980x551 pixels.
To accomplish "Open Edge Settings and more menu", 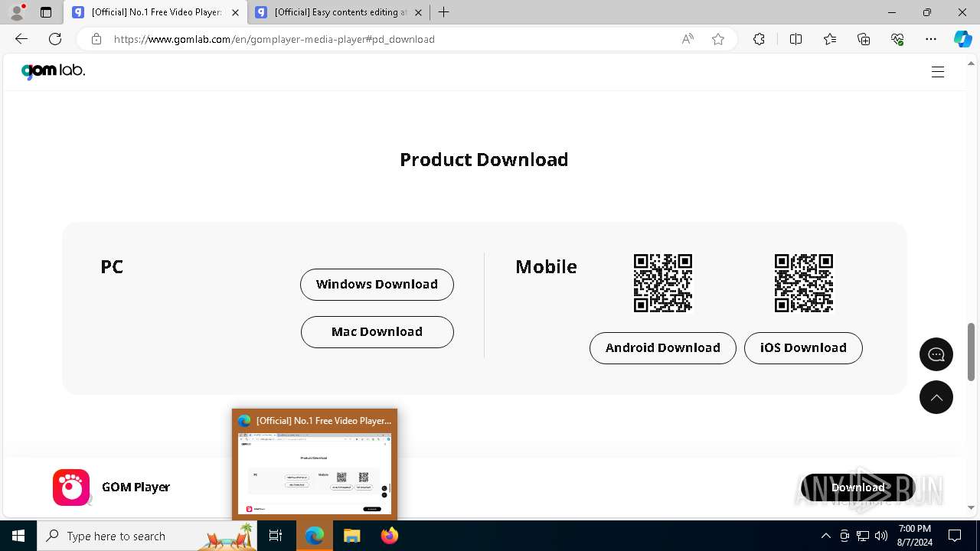I will 931,39.
